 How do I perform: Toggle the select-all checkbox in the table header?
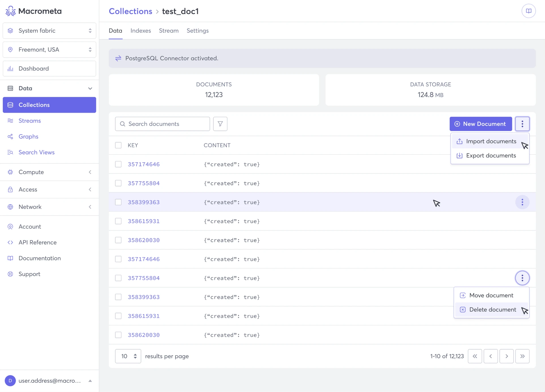click(x=118, y=145)
